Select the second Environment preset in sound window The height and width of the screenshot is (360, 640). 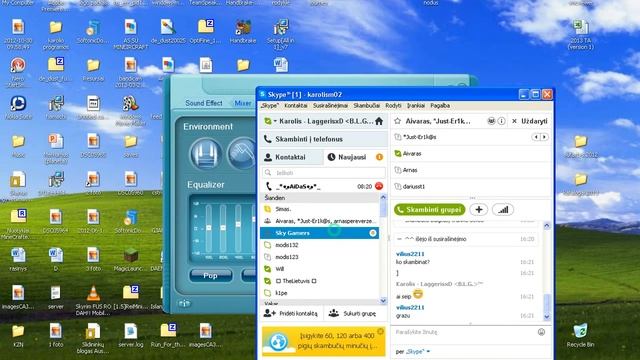(x=242, y=154)
